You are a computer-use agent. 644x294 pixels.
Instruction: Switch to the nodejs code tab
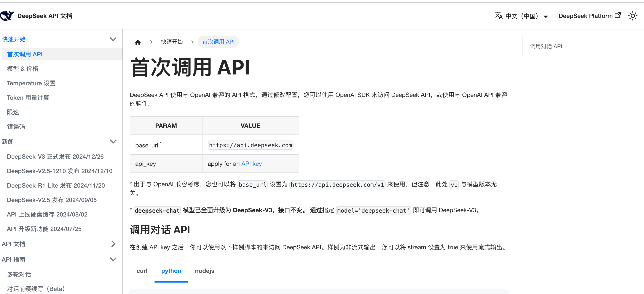[204, 271]
